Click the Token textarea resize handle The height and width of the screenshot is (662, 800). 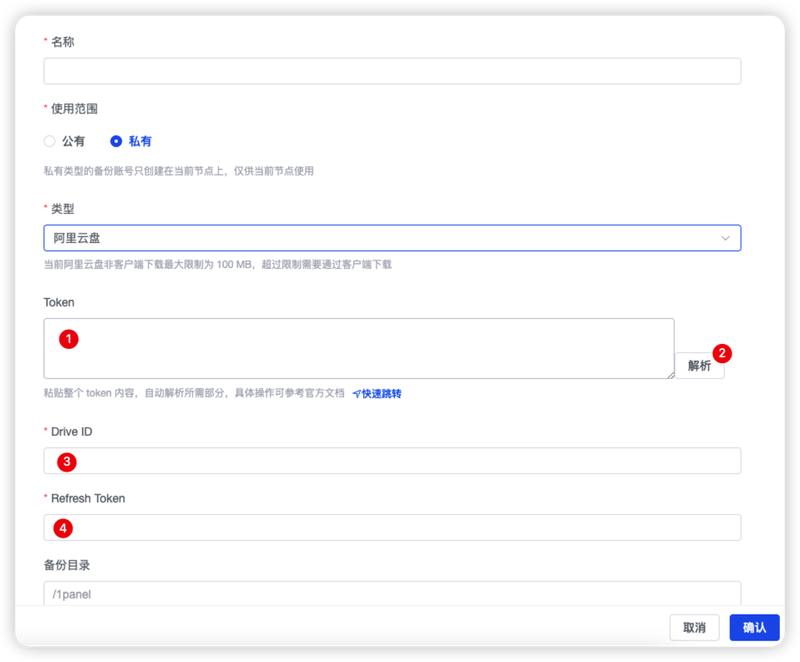coord(670,375)
